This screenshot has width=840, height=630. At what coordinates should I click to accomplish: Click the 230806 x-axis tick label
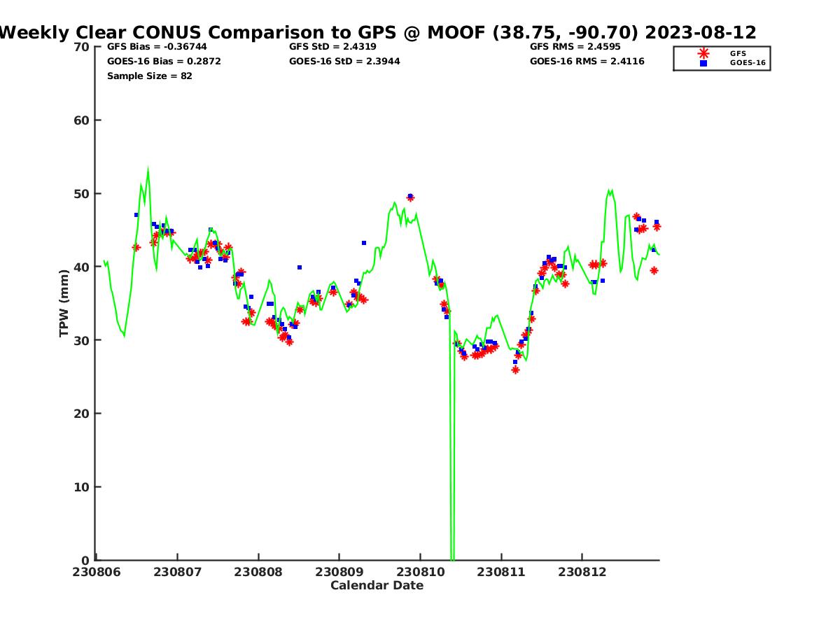(x=96, y=572)
